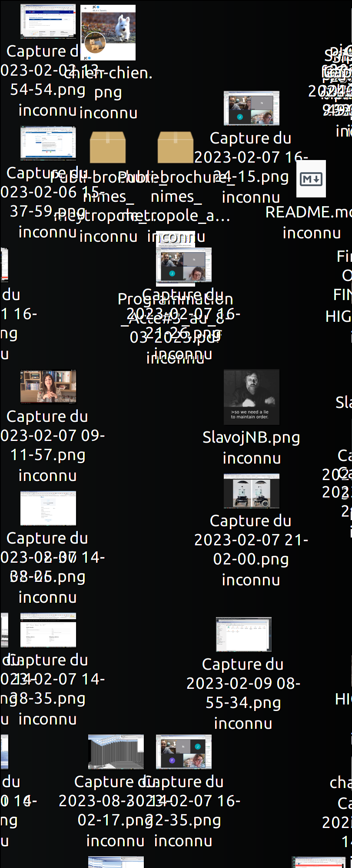Select the 2023-02-07 16-22-35 video call thumbnail
The width and height of the screenshot is (352, 868).
click(183, 752)
